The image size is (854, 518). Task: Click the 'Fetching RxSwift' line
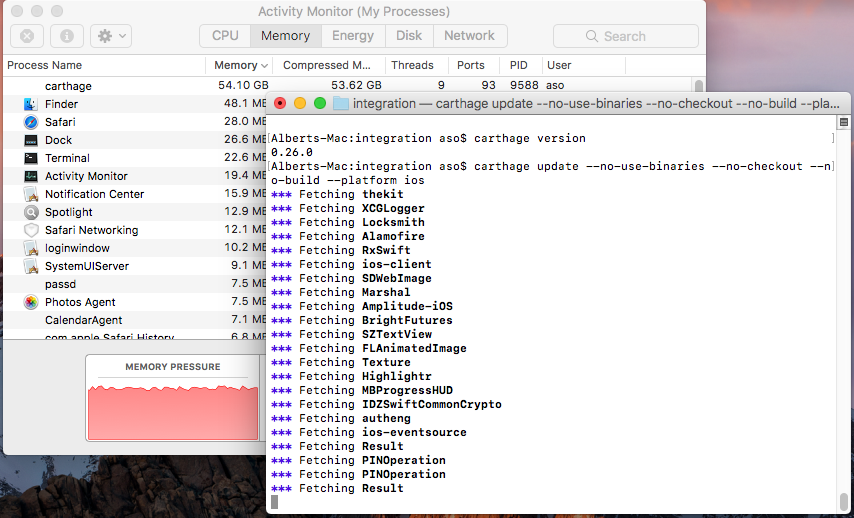click(340, 251)
